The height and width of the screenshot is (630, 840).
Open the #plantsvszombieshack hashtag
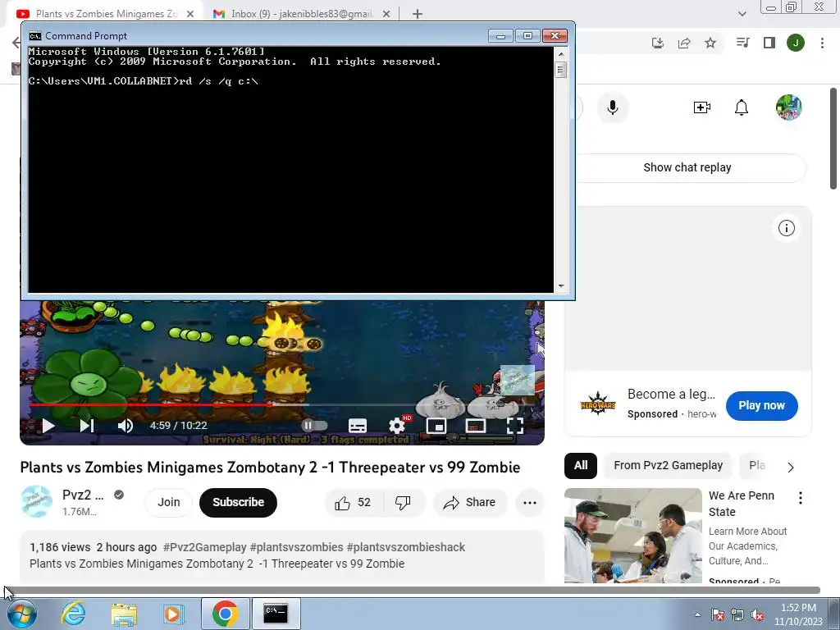click(x=405, y=547)
